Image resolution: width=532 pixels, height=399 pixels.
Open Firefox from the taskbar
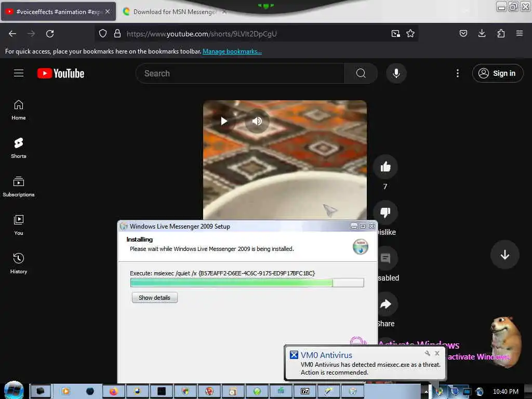click(113, 391)
